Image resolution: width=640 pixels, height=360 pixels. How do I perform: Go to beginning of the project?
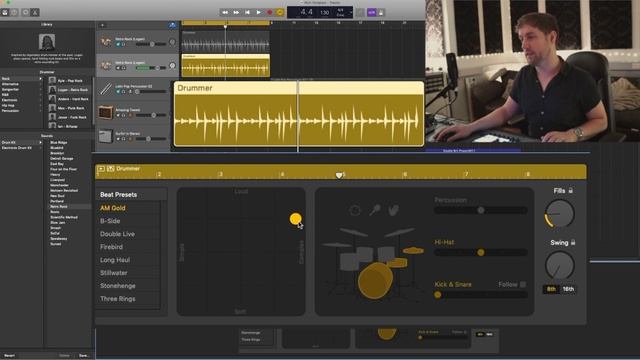coord(247,12)
